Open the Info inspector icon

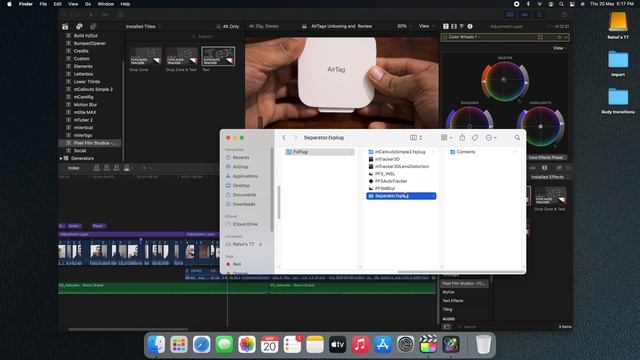tap(470, 26)
